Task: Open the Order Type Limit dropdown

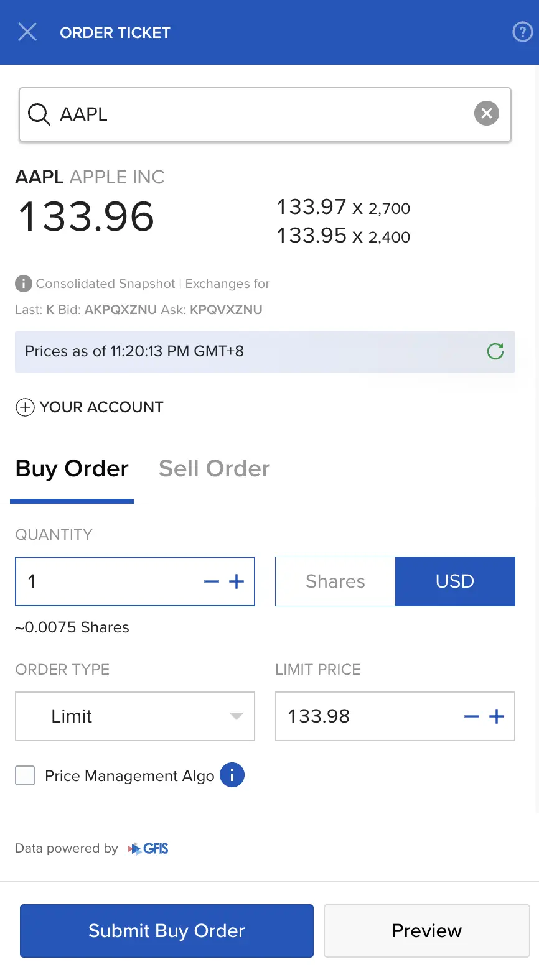Action: tap(135, 716)
